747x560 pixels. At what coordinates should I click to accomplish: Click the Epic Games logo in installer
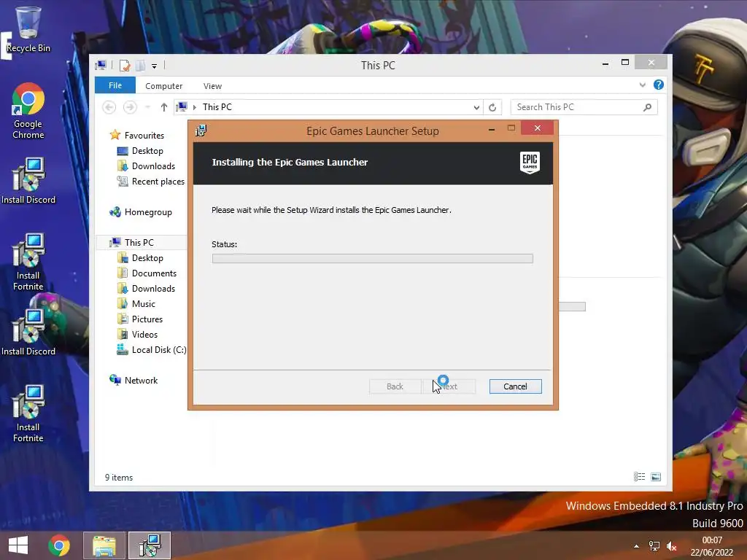[x=530, y=163]
